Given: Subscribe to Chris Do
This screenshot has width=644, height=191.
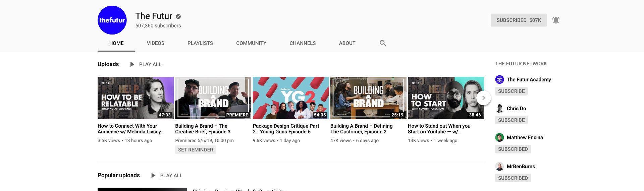Looking at the screenshot, I should pyautogui.click(x=511, y=120).
